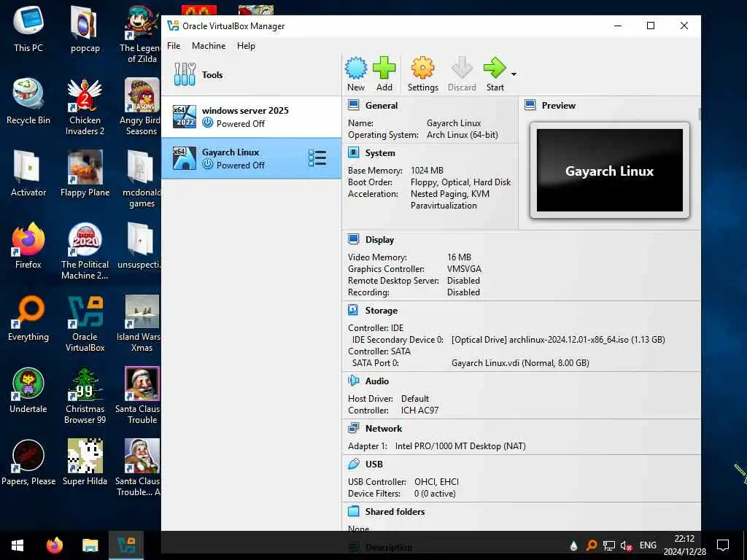The width and height of the screenshot is (747, 560).
Task: Click the Storage section header
Action: tap(381, 311)
